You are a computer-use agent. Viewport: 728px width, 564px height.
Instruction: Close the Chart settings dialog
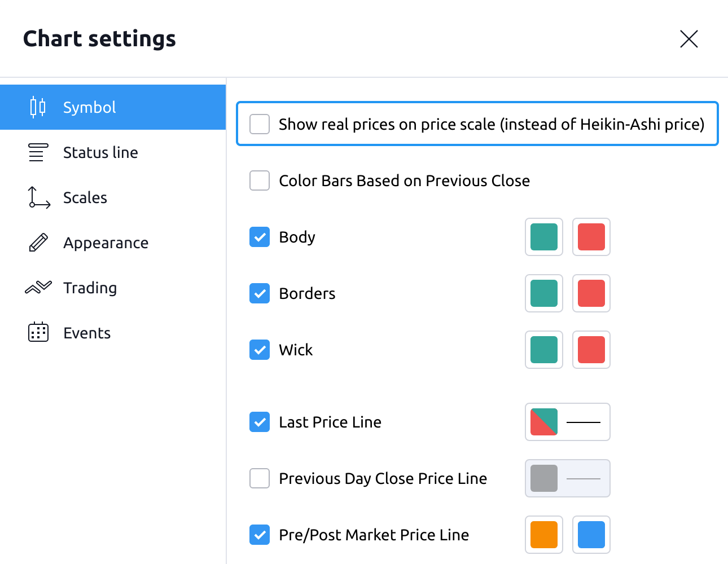tap(688, 39)
